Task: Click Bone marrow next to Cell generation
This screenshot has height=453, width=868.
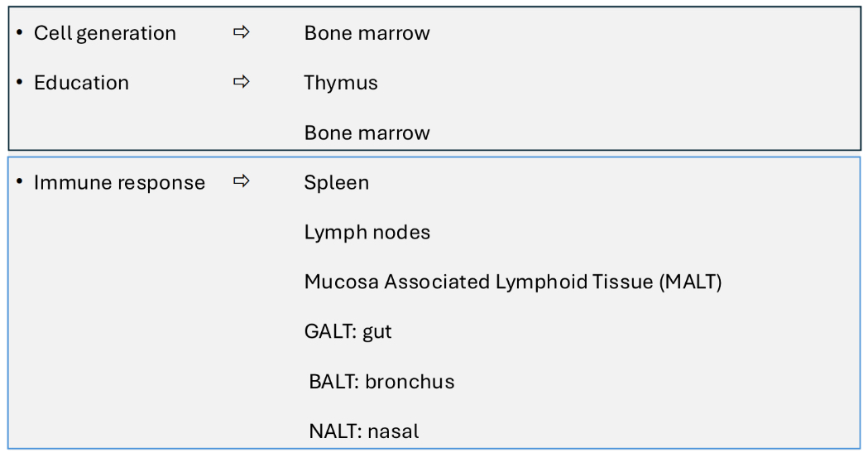Action: [367, 34]
